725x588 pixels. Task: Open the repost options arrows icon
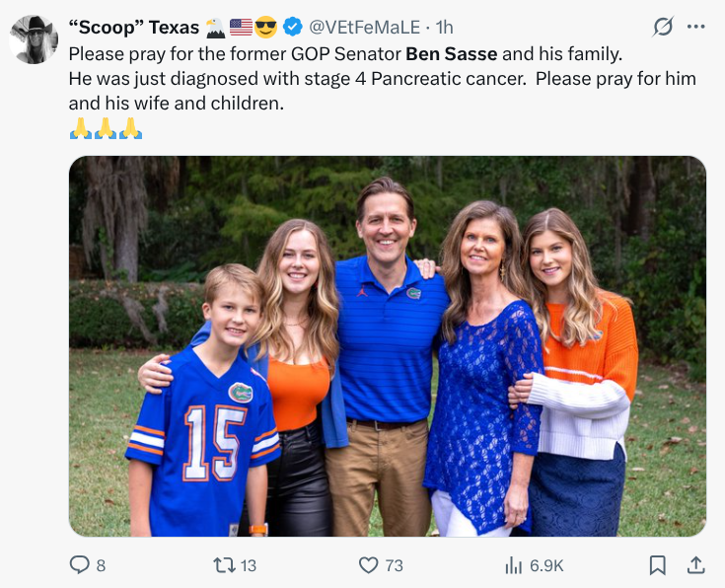pyautogui.click(x=224, y=564)
